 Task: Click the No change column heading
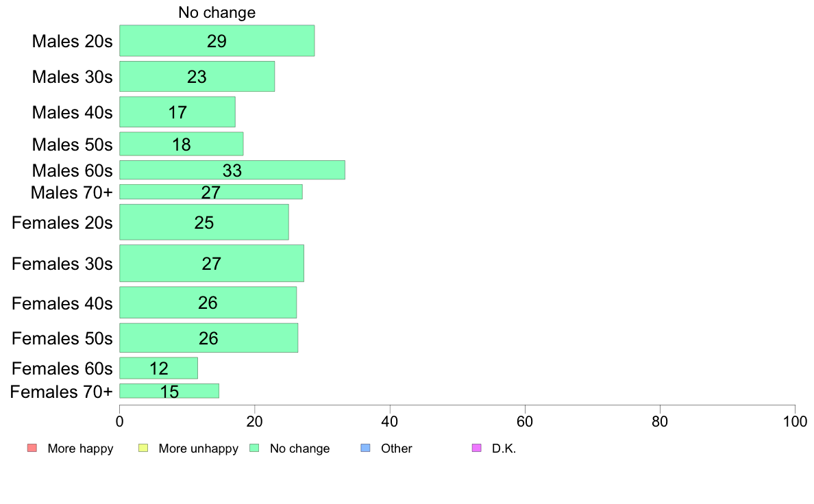point(217,12)
